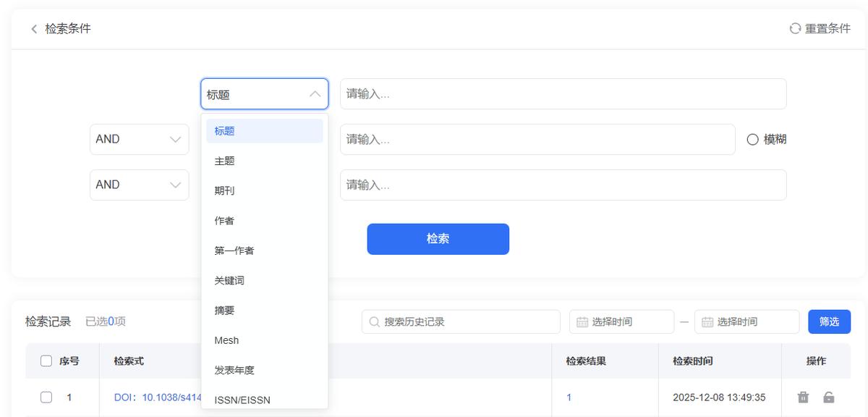Check the select-all checkbox in the table header
The image size is (868, 417).
47,361
